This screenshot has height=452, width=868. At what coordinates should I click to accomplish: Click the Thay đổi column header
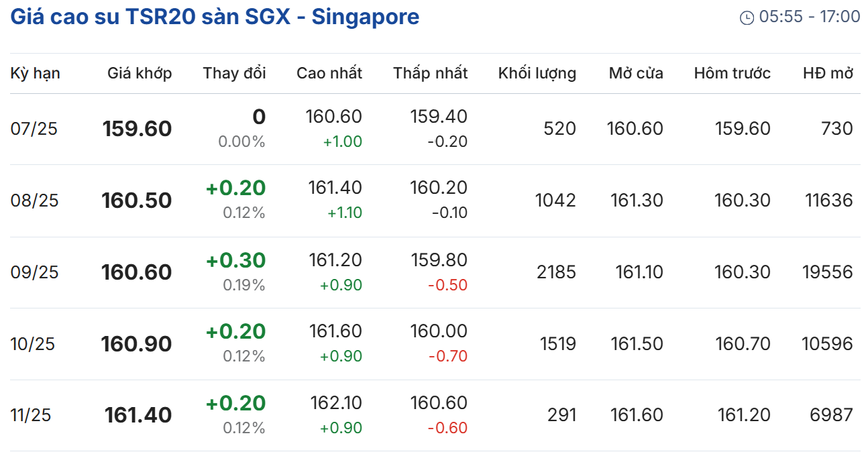(x=234, y=73)
